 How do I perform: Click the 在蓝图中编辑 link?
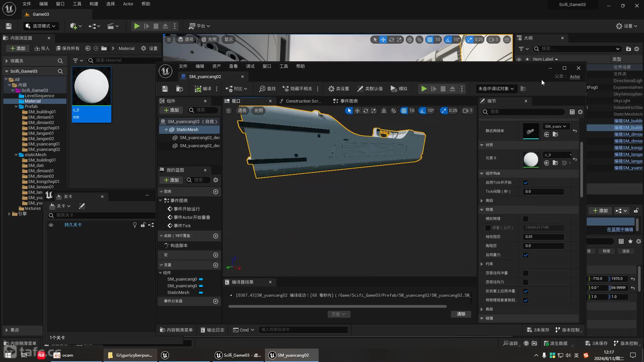620,230
